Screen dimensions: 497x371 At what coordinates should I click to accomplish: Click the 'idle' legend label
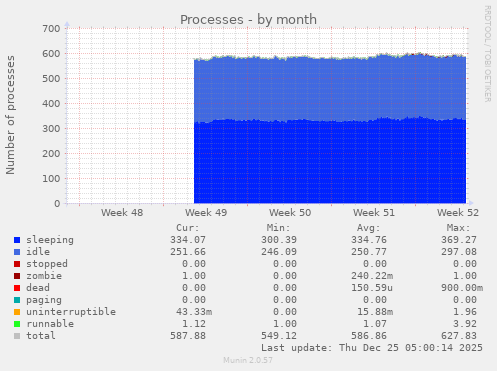click(x=38, y=252)
